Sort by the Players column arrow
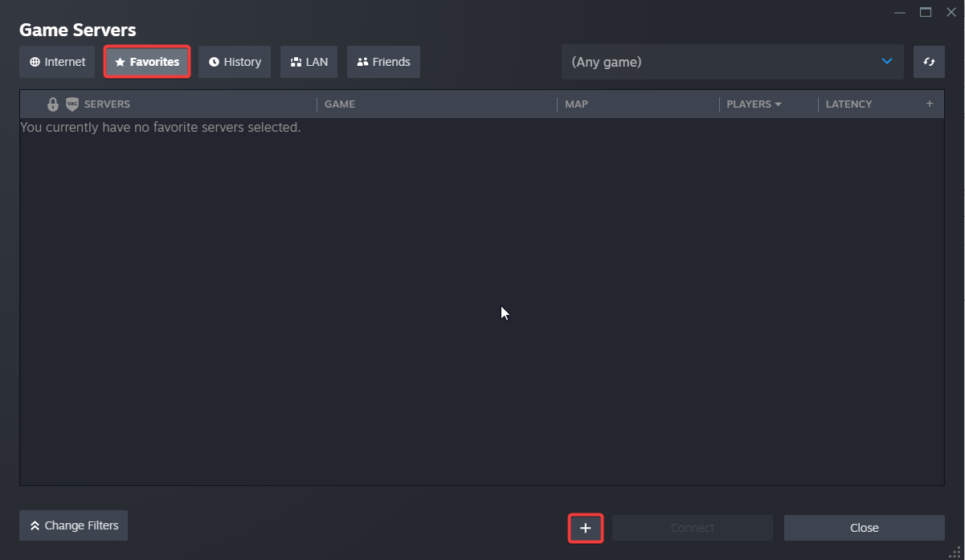Viewport: 965px width, 560px height. (x=778, y=104)
